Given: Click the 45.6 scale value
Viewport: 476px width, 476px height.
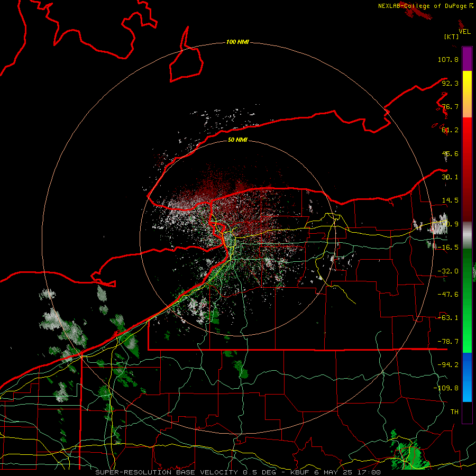Looking at the screenshot, I should coord(450,153).
